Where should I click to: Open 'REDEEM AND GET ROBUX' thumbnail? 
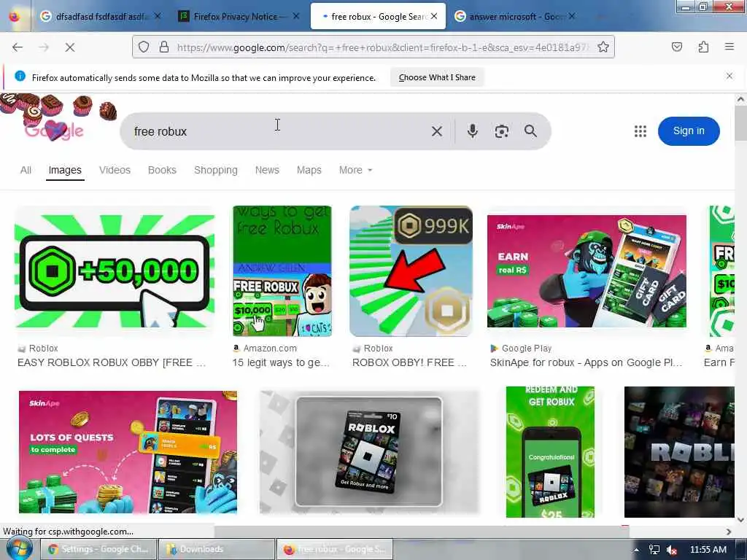coord(550,452)
